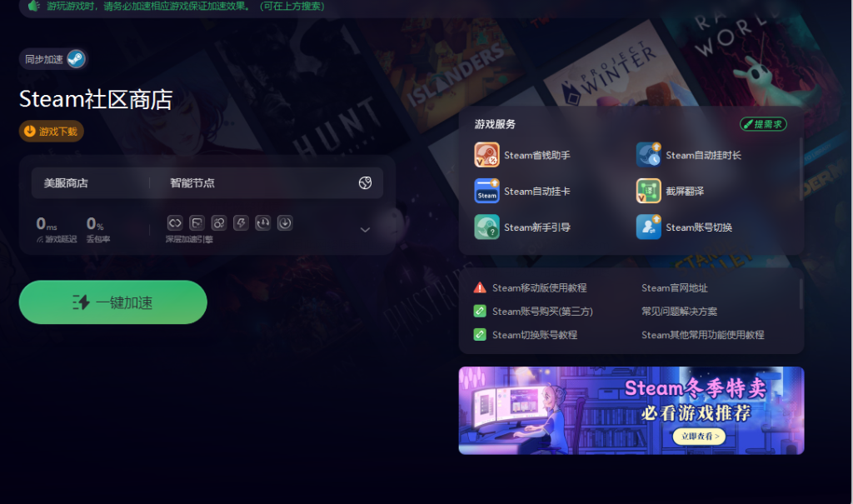
Task: Click the circular-arrows download engine icon
Action: (x=262, y=222)
